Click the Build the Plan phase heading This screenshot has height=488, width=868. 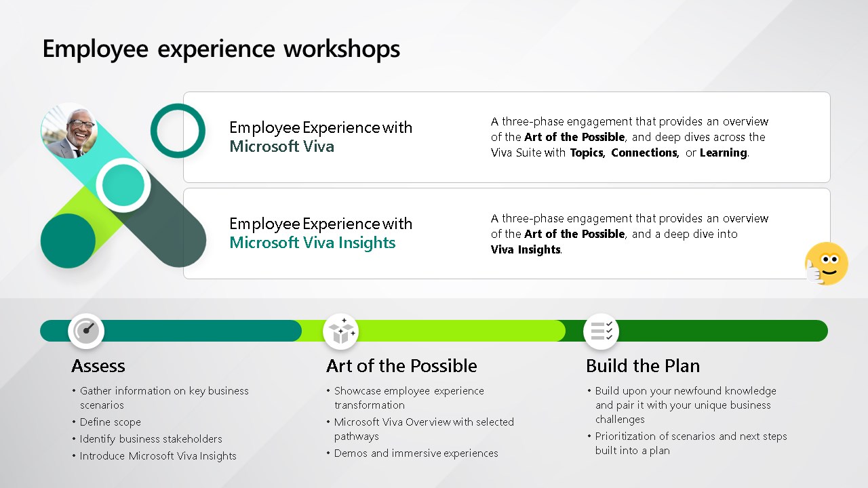[x=643, y=366]
